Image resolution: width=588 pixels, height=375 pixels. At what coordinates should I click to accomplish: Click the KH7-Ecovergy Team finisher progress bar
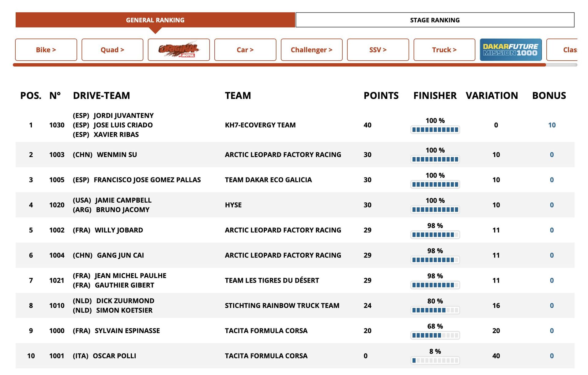(435, 130)
